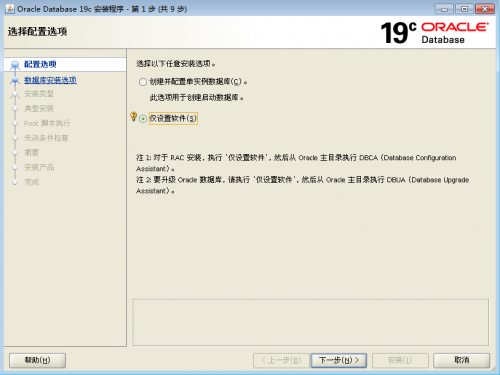Click the 注 2 upgrade note text
This screenshot has height=375, width=500.
point(302,185)
